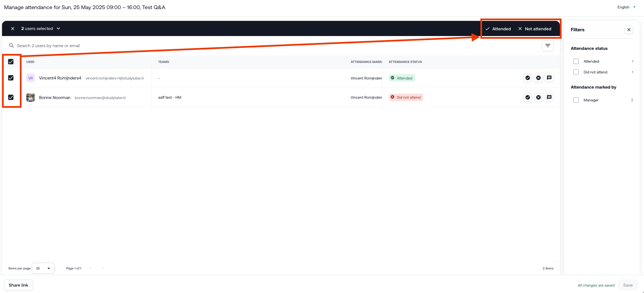Bulk mark selected users as Attended
This screenshot has height=293, width=644.
point(498,29)
